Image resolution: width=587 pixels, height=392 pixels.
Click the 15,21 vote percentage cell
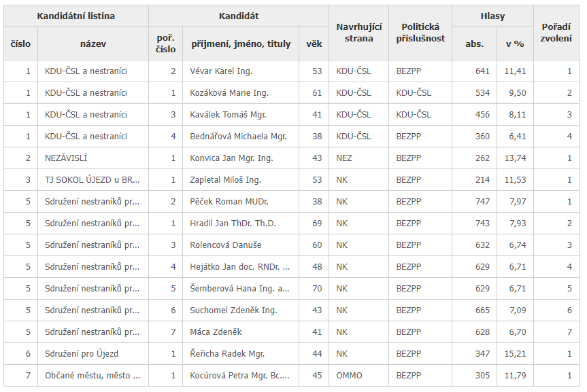[515, 353]
